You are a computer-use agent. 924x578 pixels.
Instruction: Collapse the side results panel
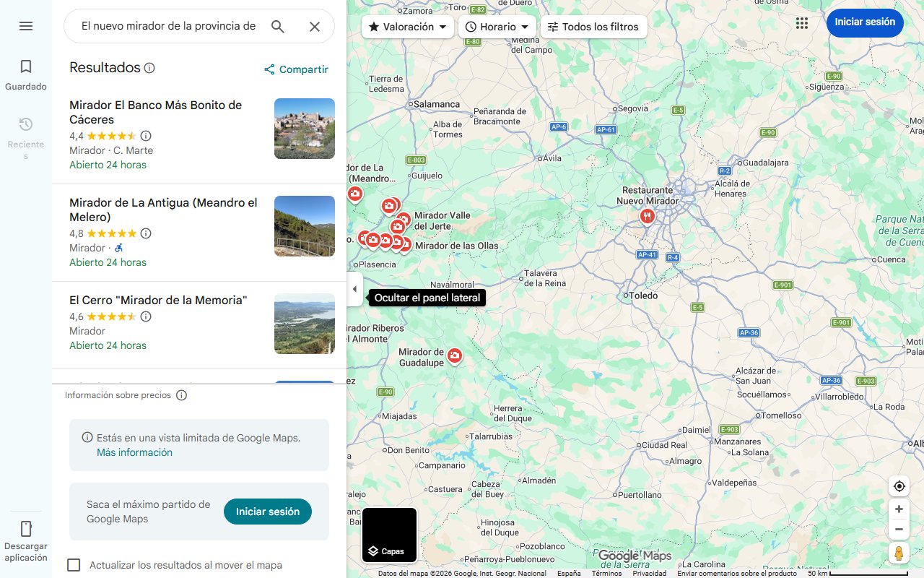pos(354,288)
